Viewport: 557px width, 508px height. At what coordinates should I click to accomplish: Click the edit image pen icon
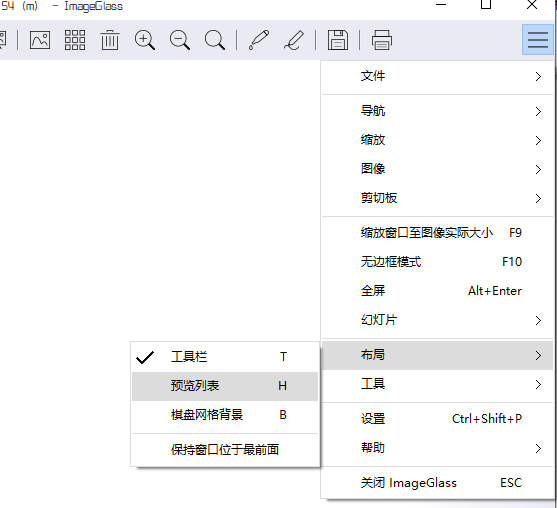294,40
